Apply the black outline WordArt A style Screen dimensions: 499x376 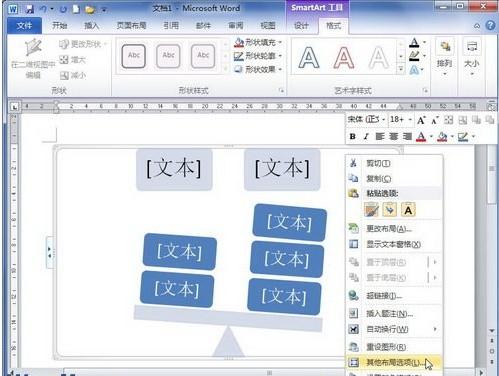(309, 57)
